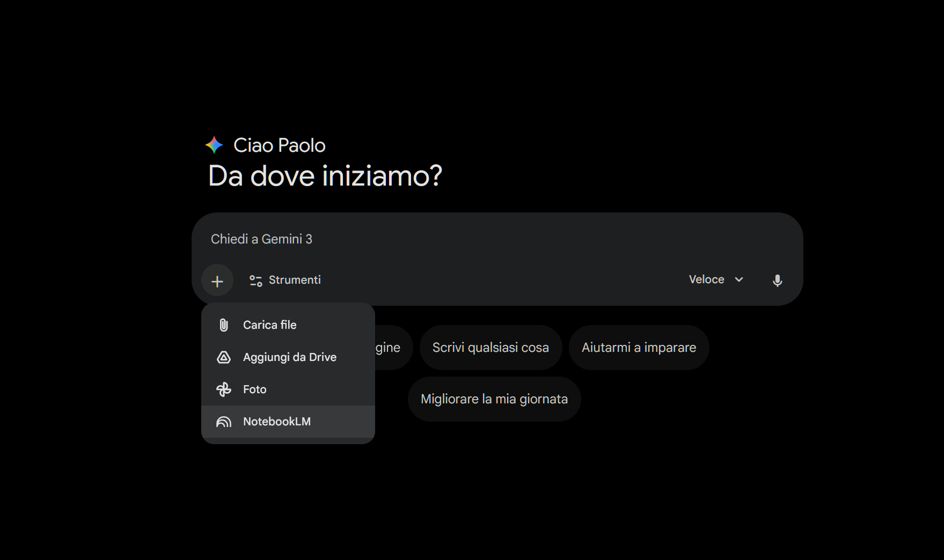Open the Strumenti tools label
The image size is (944, 560).
click(x=295, y=280)
